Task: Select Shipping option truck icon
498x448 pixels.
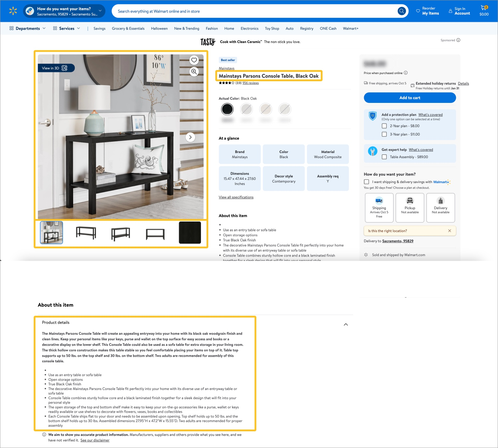Action: click(x=379, y=201)
